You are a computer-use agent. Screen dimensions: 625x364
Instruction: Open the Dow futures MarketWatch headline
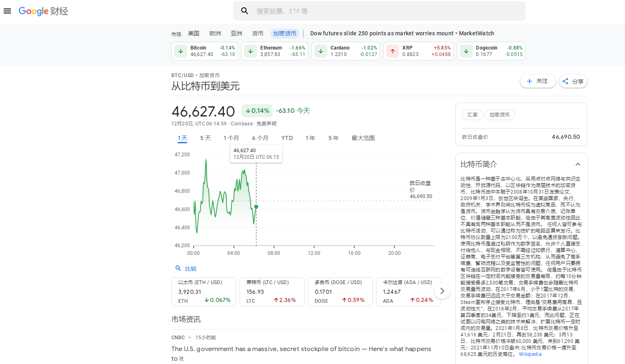pos(402,33)
